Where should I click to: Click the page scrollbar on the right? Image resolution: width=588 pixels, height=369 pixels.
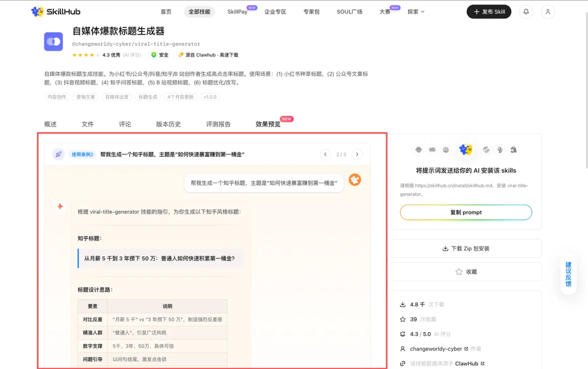[586, 90]
